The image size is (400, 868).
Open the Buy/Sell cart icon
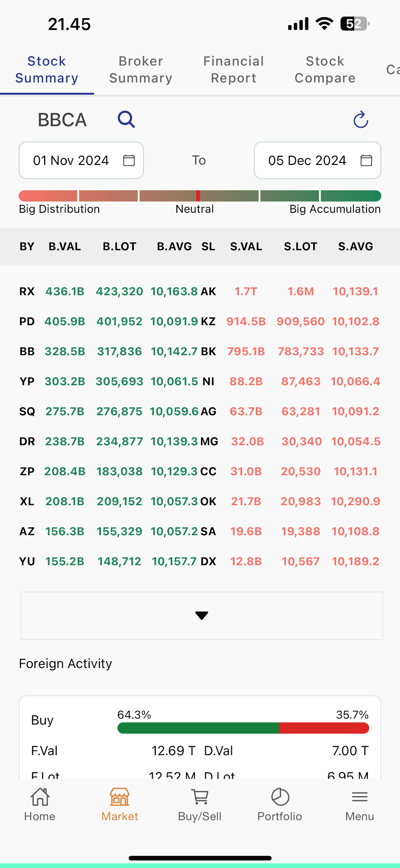click(200, 797)
